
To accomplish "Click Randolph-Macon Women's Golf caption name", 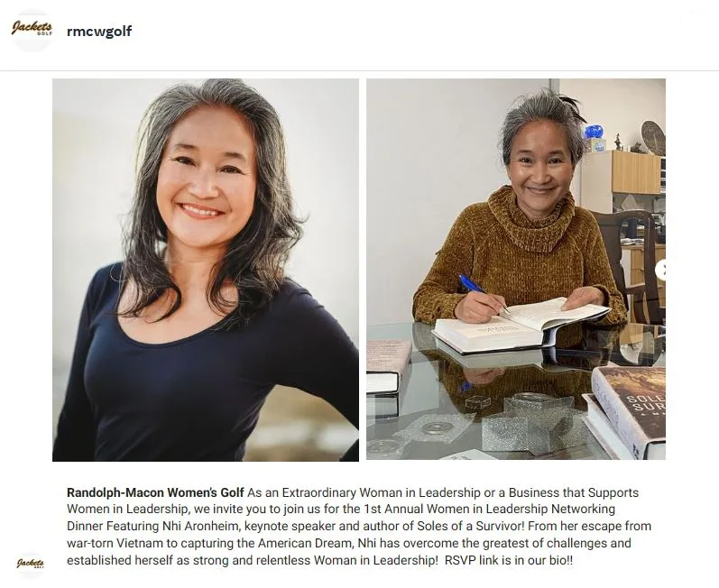I will [155, 492].
